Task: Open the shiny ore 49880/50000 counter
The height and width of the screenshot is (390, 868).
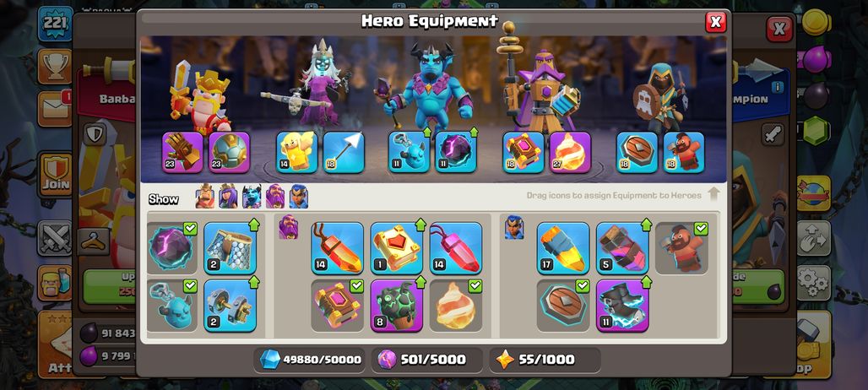Action: 311,360
